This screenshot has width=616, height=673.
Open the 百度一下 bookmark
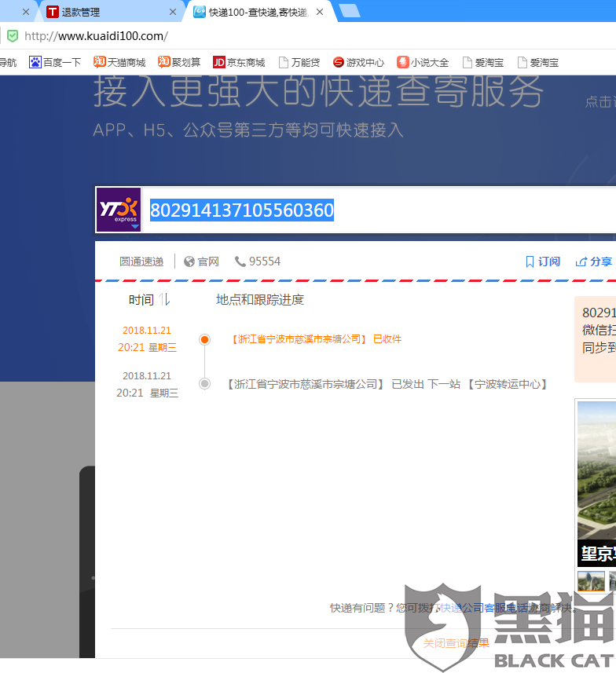(x=55, y=63)
